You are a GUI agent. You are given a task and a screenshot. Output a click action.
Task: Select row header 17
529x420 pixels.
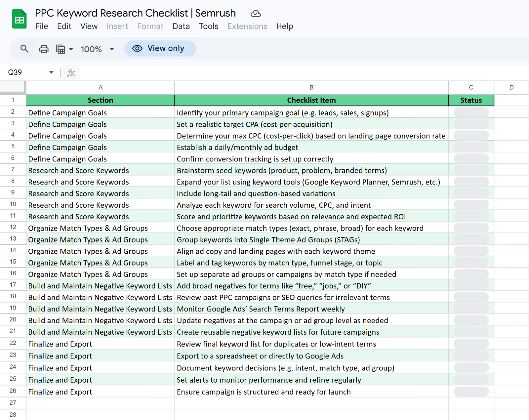click(x=13, y=285)
